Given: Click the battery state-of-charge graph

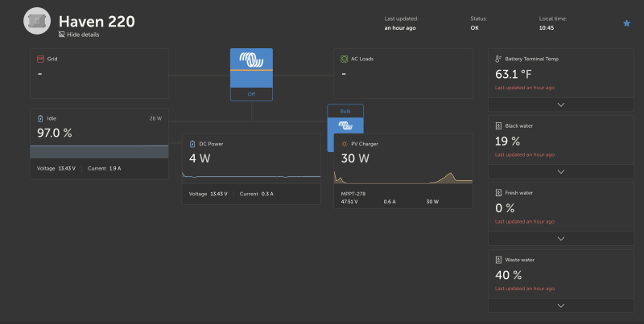Looking at the screenshot, I should point(99,151).
